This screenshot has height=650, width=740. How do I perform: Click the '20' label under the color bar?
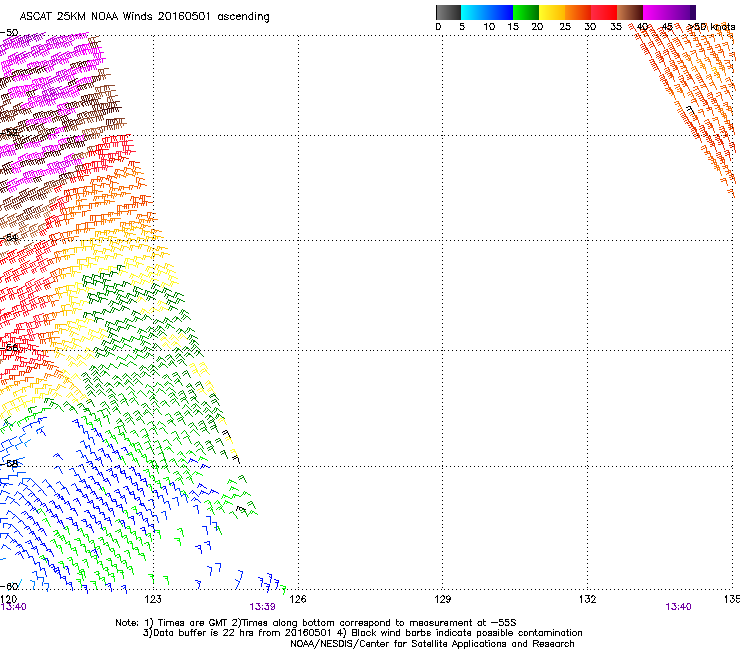[537, 27]
